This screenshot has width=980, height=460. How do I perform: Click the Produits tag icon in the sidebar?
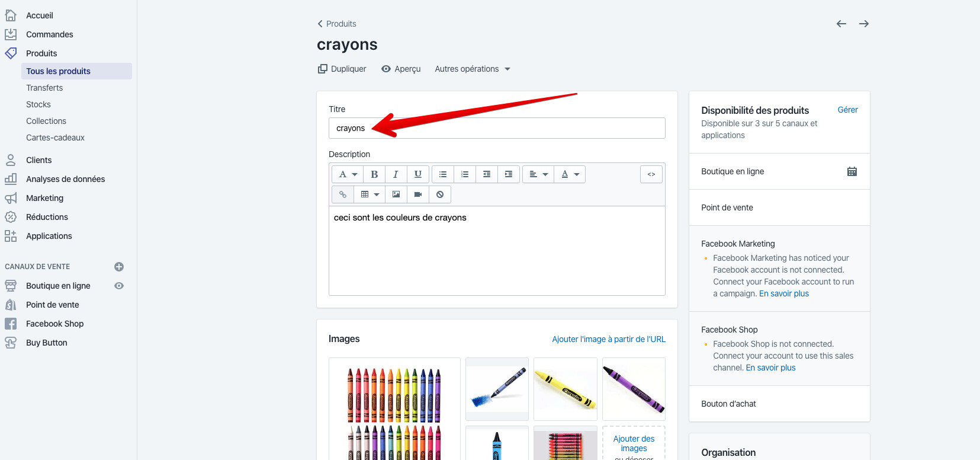[11, 53]
